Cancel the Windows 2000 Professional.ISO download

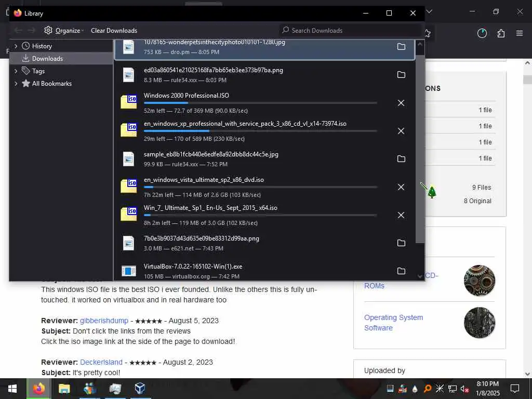pos(401,103)
